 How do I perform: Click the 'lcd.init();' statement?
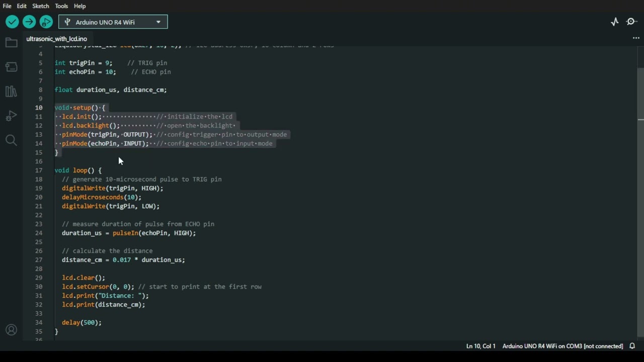(x=82, y=117)
